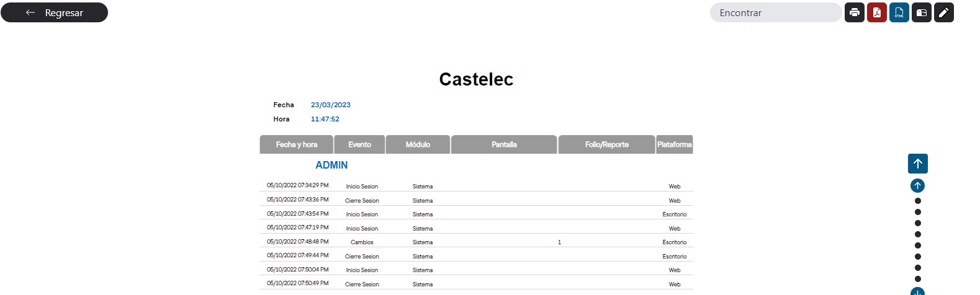The image size is (980, 295).
Task: Click the Plataforma column header
Action: (674, 144)
